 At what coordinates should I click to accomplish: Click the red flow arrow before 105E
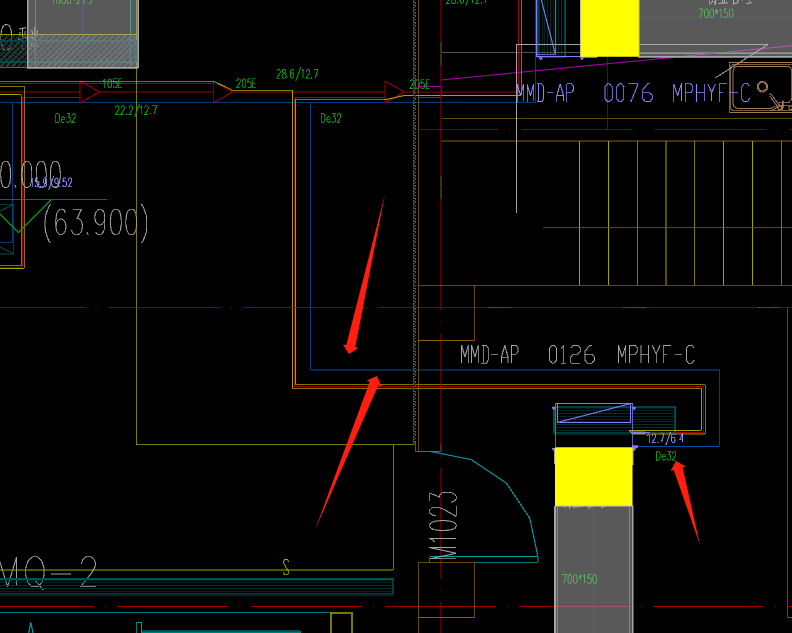[x=89, y=92]
